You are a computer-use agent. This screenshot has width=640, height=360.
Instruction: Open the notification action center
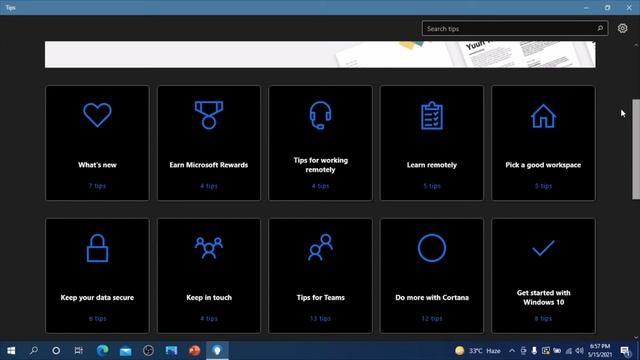[625, 351]
